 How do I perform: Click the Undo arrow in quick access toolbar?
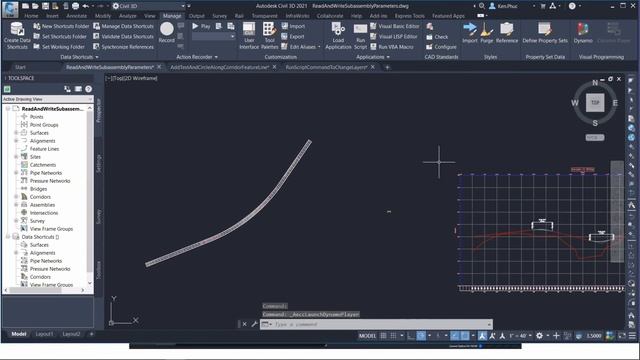pos(85,6)
